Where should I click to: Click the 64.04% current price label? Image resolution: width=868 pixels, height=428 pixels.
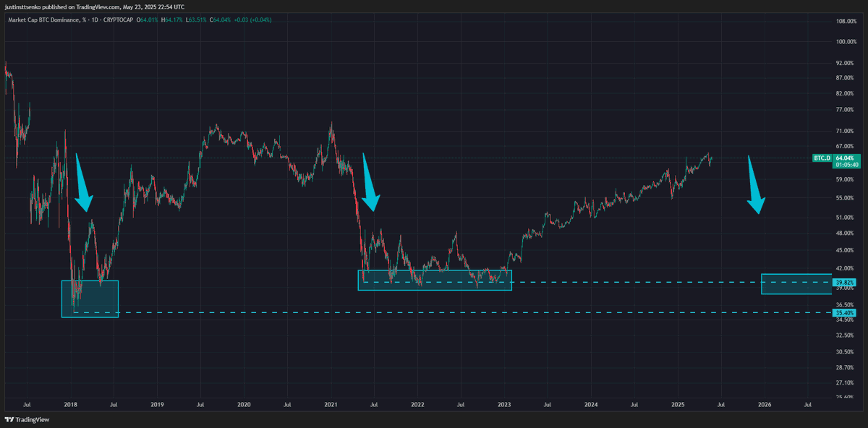click(x=846, y=157)
